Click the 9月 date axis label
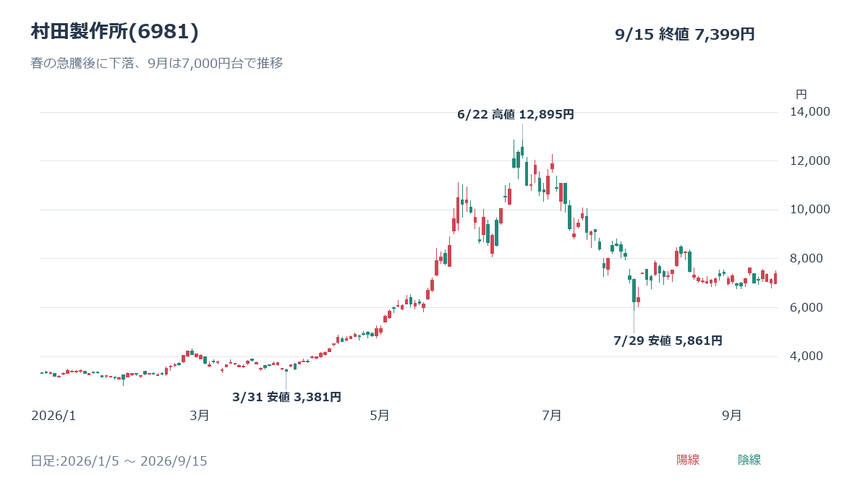868x488 pixels. (732, 416)
